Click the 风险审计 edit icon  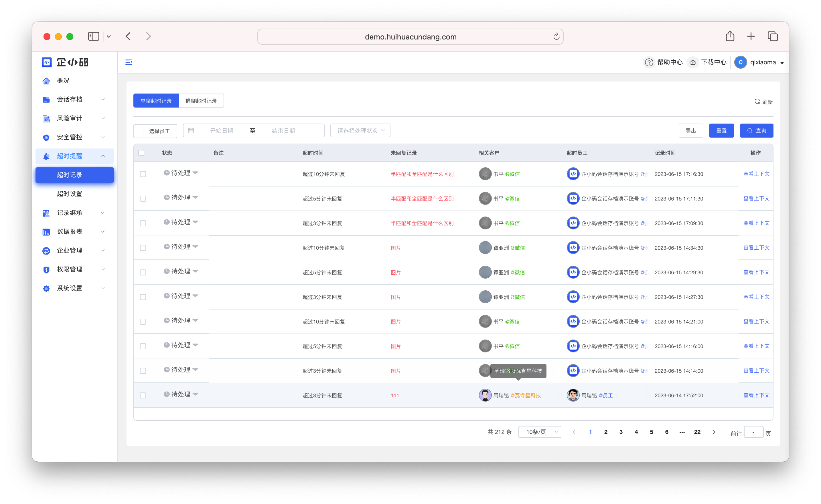[46, 118]
